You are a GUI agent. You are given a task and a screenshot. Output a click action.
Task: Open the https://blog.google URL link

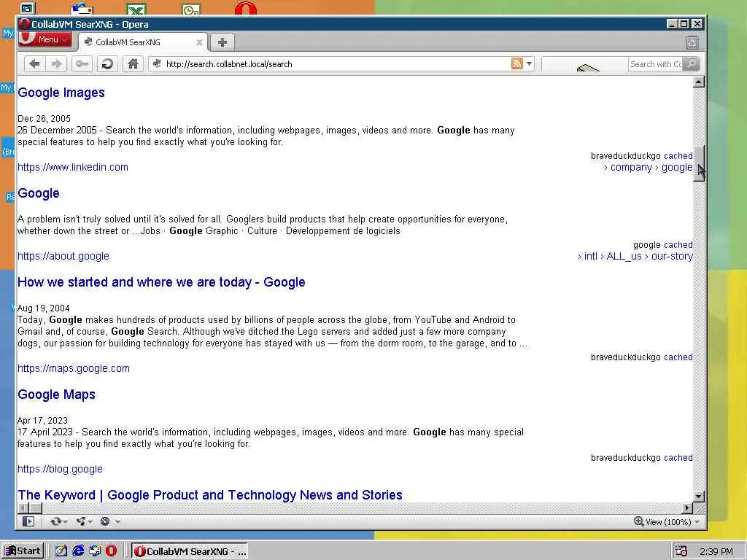60,469
